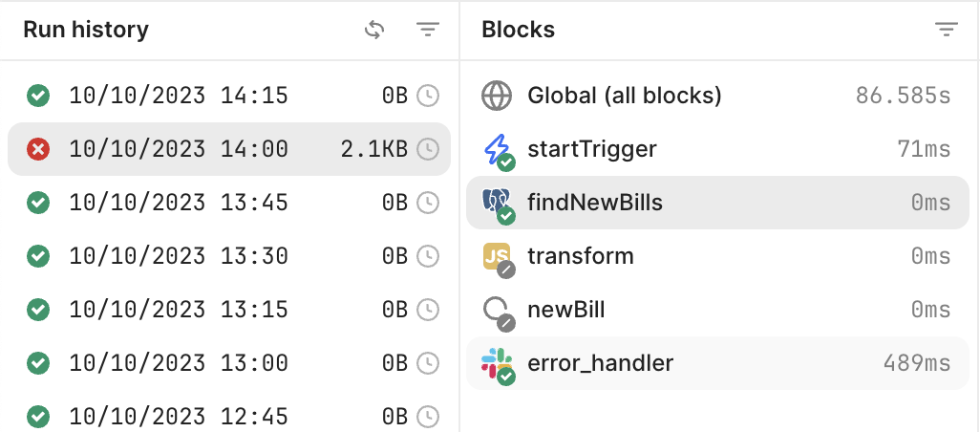Select the 10/10/2023 13:00 run
This screenshot has height=432, width=980.
pyautogui.click(x=228, y=362)
